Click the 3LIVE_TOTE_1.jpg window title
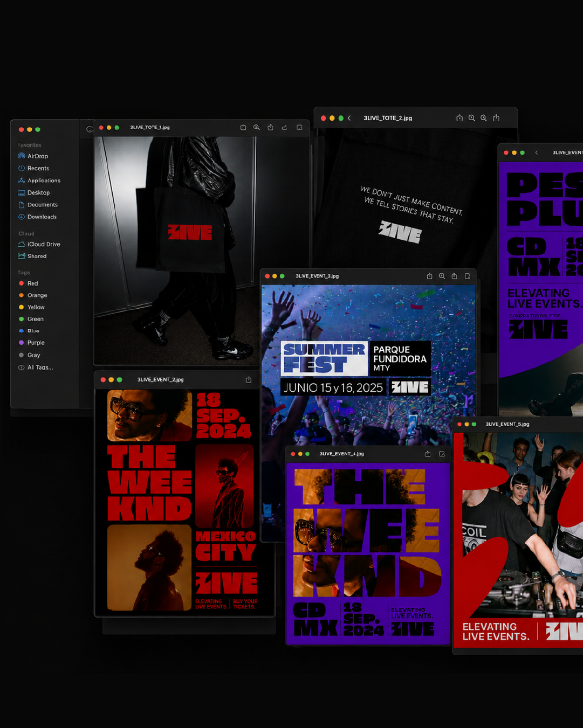This screenshot has height=728, width=583. pos(150,128)
